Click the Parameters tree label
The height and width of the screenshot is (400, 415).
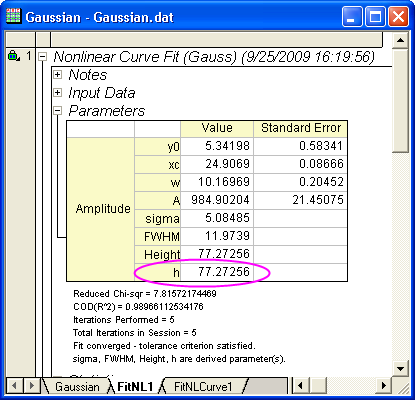[106, 111]
